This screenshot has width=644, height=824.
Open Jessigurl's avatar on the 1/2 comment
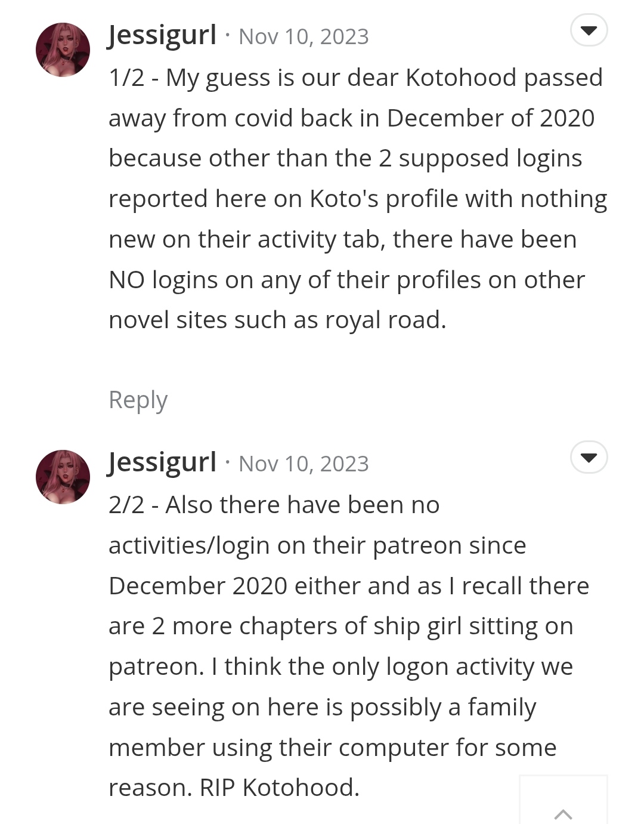pos(63,50)
